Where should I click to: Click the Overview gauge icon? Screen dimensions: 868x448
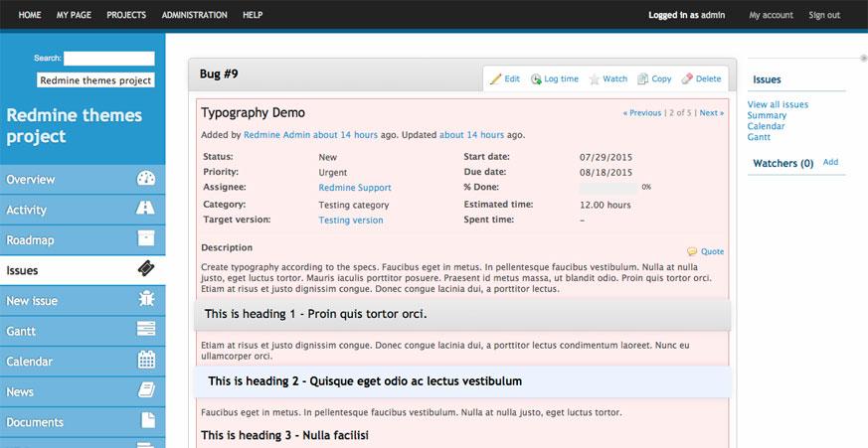point(146,178)
